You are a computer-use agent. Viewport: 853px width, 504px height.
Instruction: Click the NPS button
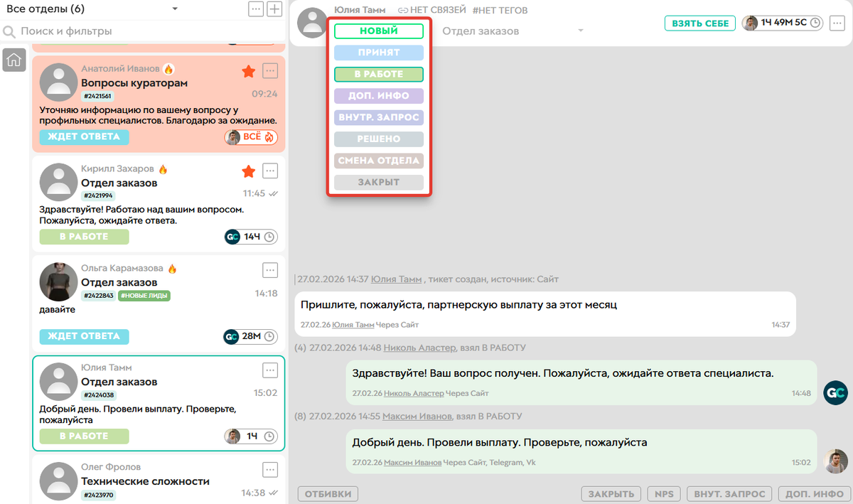(664, 494)
